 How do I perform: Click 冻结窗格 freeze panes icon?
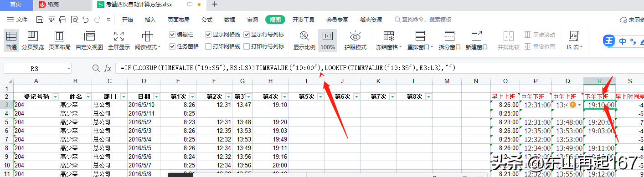[x=388, y=36]
